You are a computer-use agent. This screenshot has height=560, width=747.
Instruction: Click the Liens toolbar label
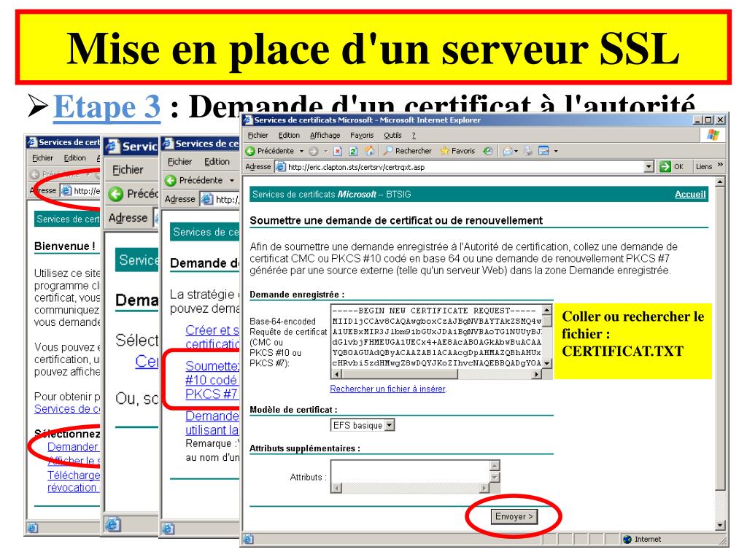point(704,167)
